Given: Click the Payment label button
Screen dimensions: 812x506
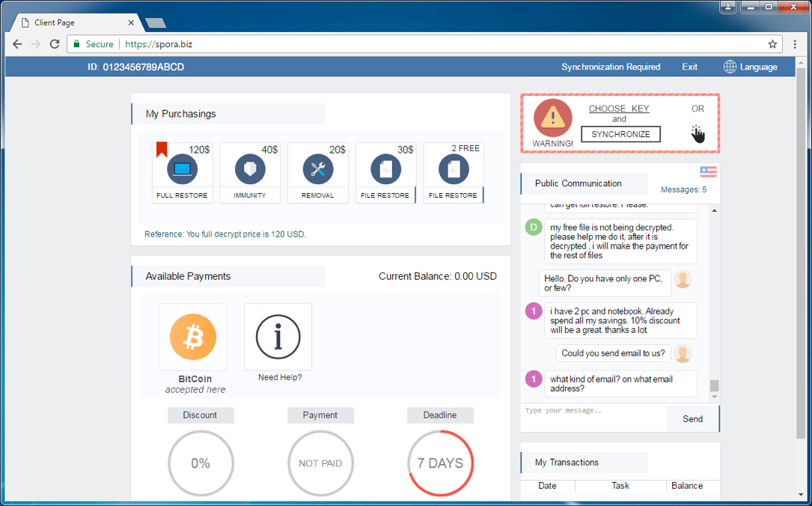Looking at the screenshot, I should click(320, 415).
